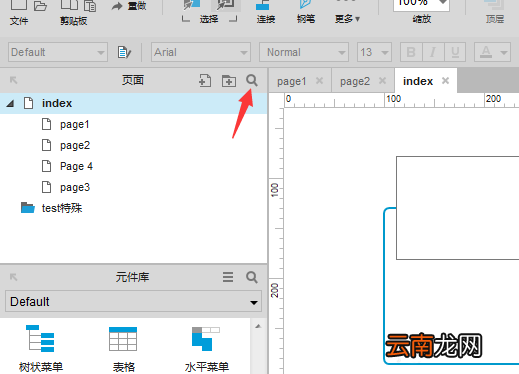Click the add page icon in 页面 panel
Viewport: 519px width, 374px height.
(205, 80)
